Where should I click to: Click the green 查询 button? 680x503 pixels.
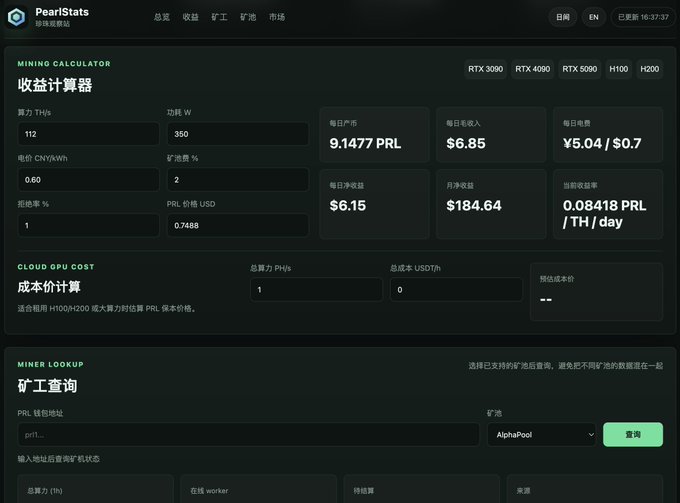coord(633,434)
